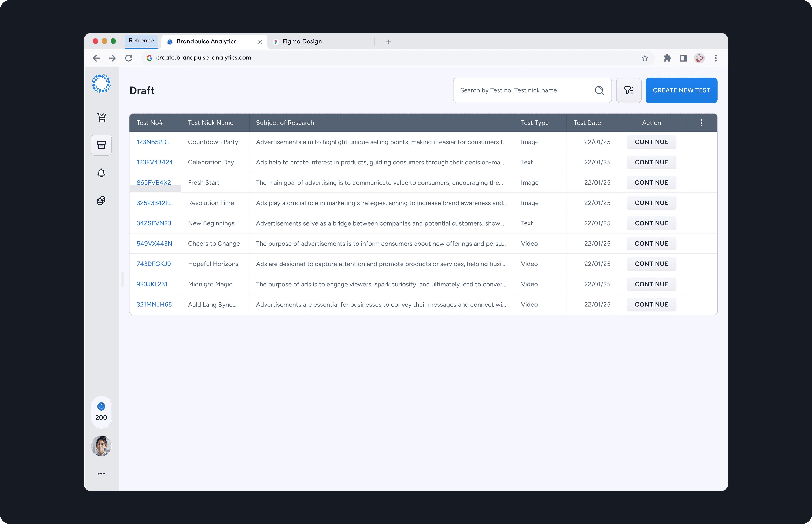Click the Google site info icon

tap(150, 58)
